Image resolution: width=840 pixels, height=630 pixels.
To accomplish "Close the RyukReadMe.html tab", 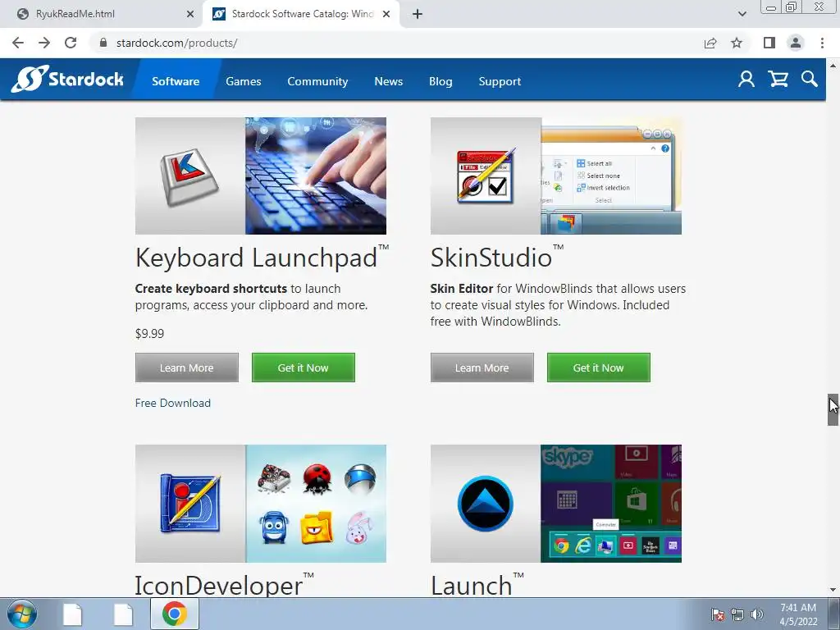I will pyautogui.click(x=190, y=14).
